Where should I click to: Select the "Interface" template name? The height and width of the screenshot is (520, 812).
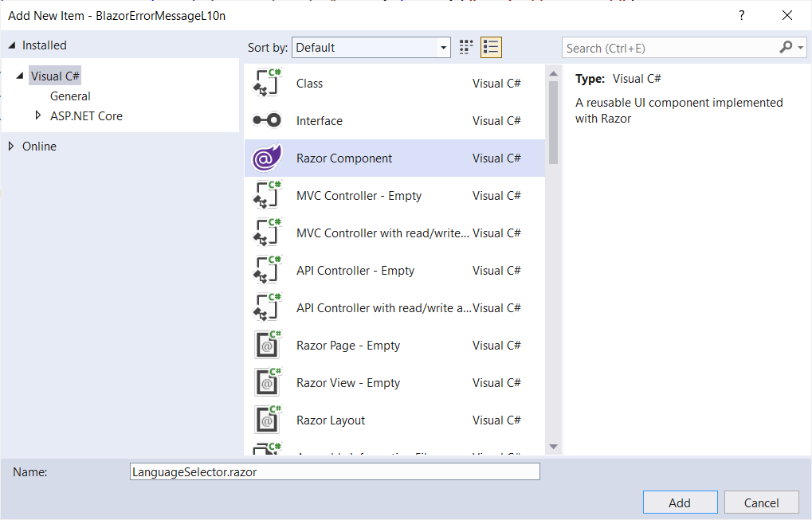pyautogui.click(x=320, y=121)
